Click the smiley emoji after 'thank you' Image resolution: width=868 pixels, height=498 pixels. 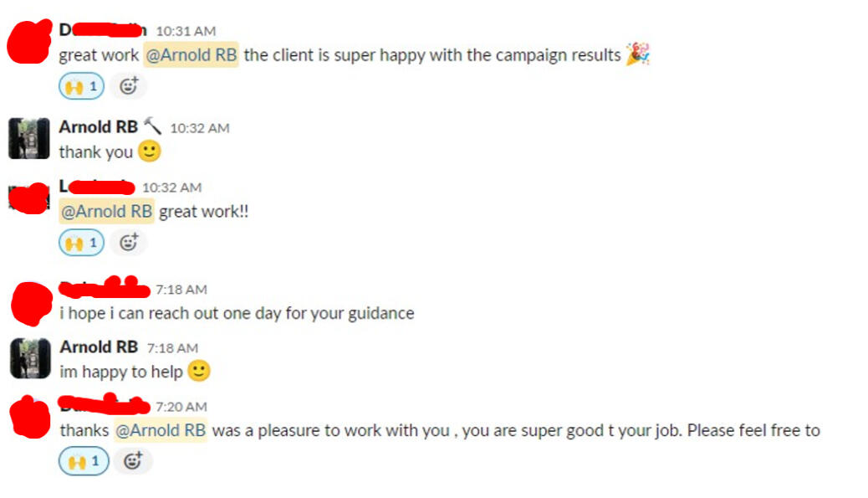(149, 151)
